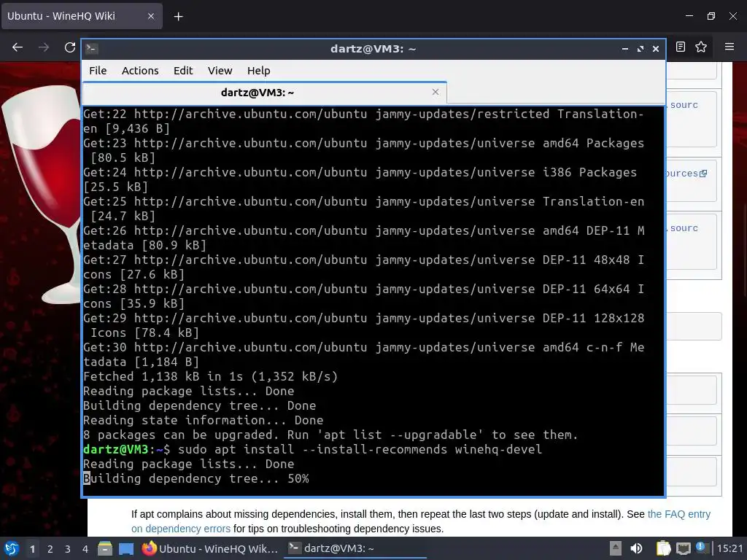Open the volume control tray icon
This screenshot has height=560, width=747.
636,548
